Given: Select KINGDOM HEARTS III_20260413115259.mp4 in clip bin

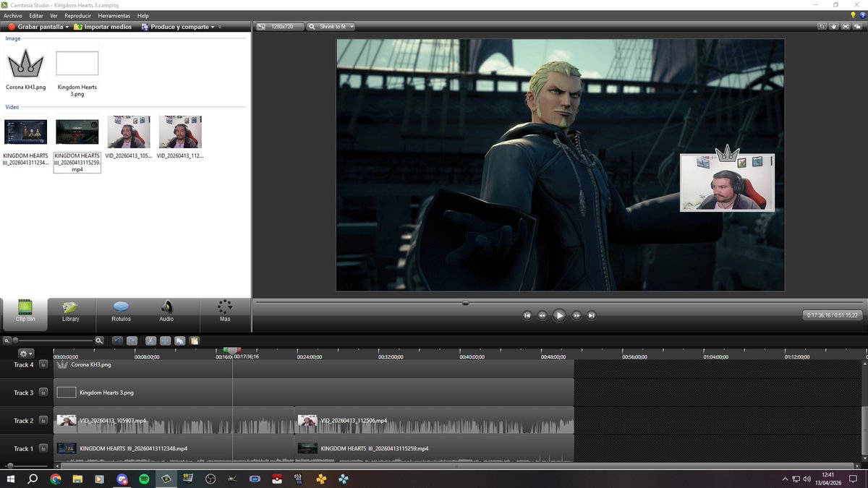Looking at the screenshot, I should 77,132.
